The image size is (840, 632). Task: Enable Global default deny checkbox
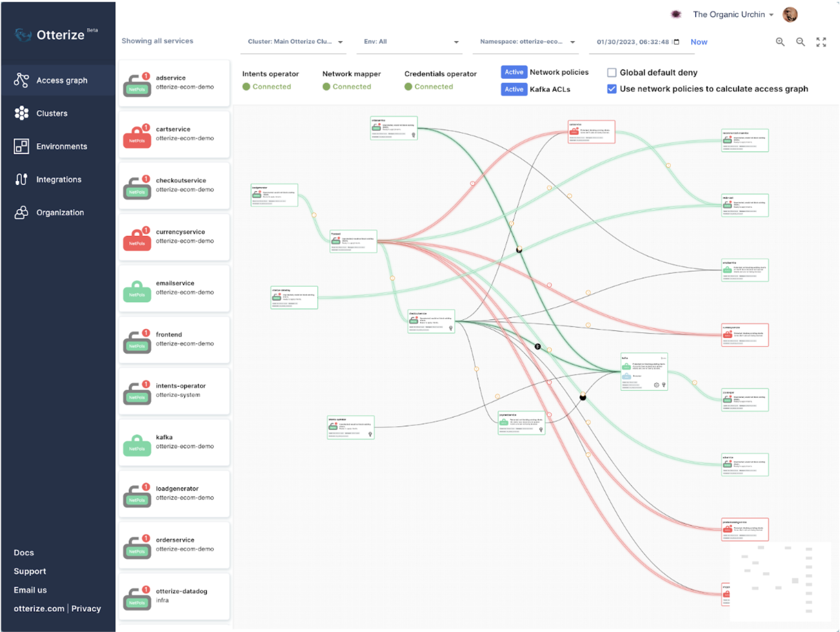(612, 73)
